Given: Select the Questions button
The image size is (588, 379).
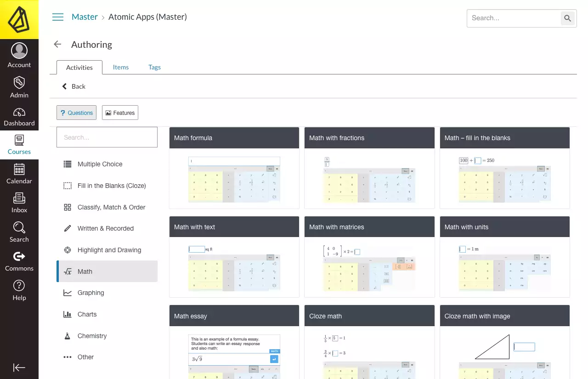Looking at the screenshot, I should point(76,113).
